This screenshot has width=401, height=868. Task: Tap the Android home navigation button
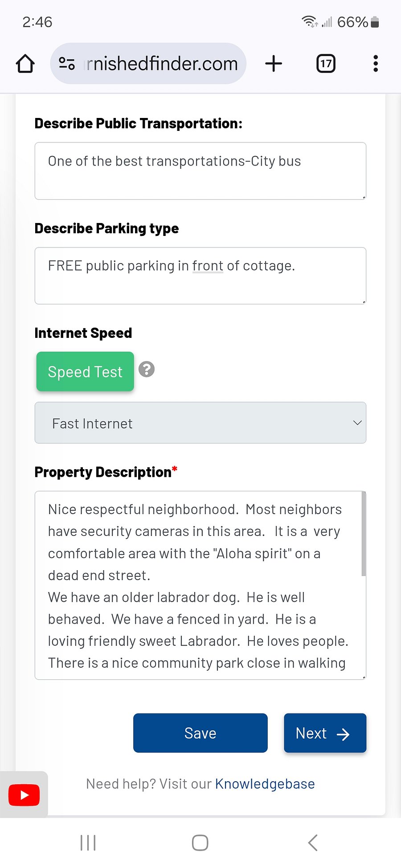tap(200, 843)
